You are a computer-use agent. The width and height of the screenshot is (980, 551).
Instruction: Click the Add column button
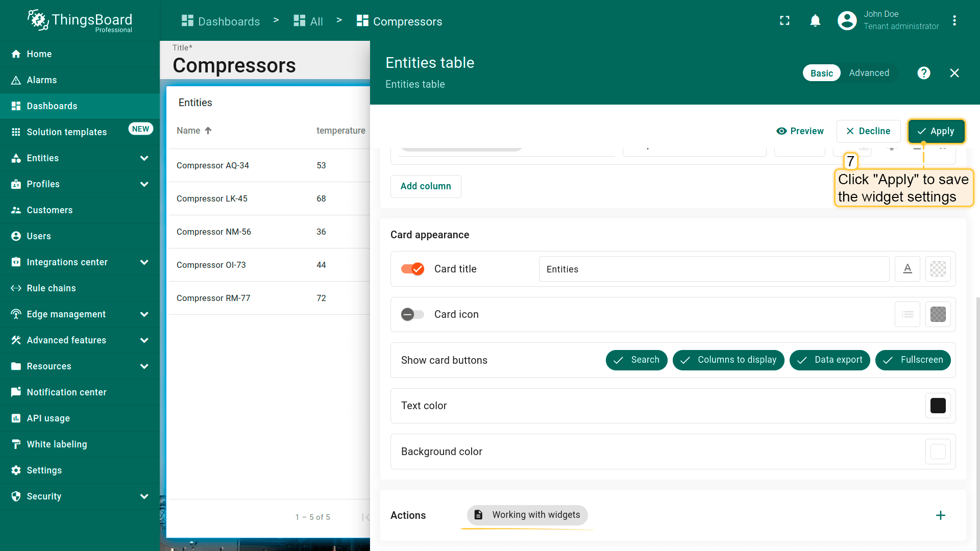coord(426,186)
